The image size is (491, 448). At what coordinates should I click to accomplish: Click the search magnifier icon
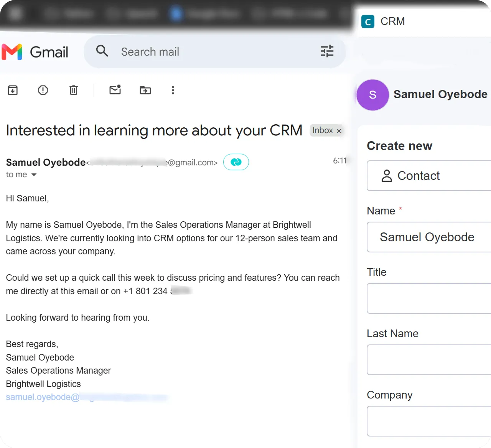pos(102,51)
